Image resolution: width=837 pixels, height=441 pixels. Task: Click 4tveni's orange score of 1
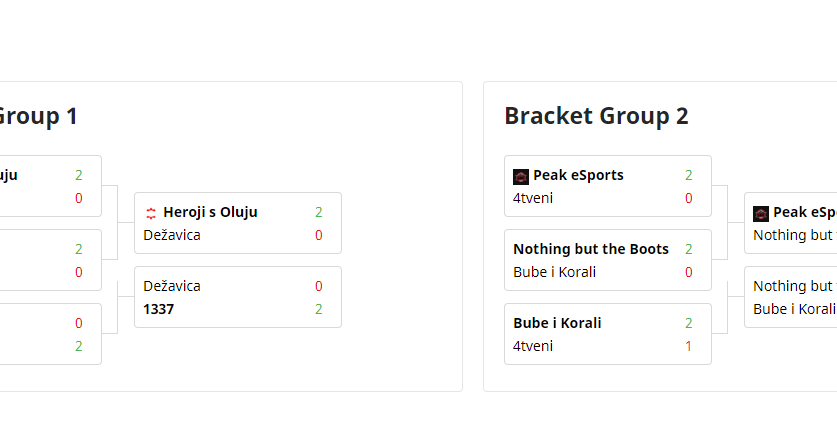pyautogui.click(x=689, y=346)
